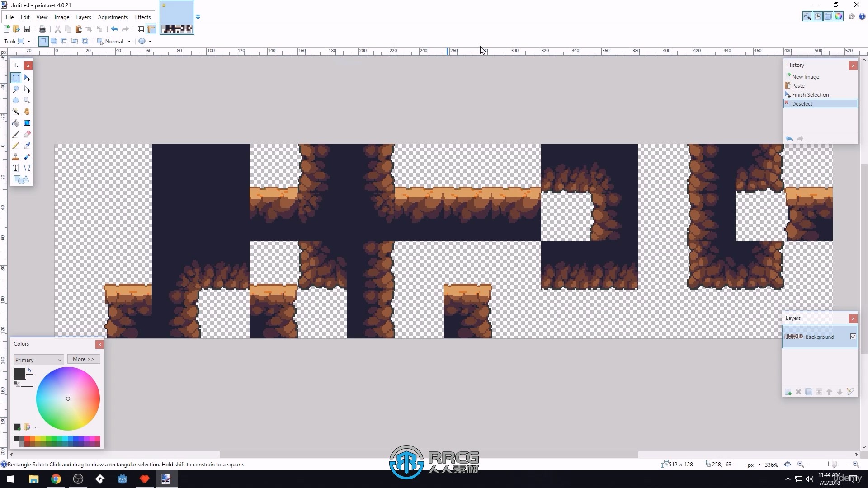Click the primary color swatch
This screenshot has width=868, height=488.
19,373
